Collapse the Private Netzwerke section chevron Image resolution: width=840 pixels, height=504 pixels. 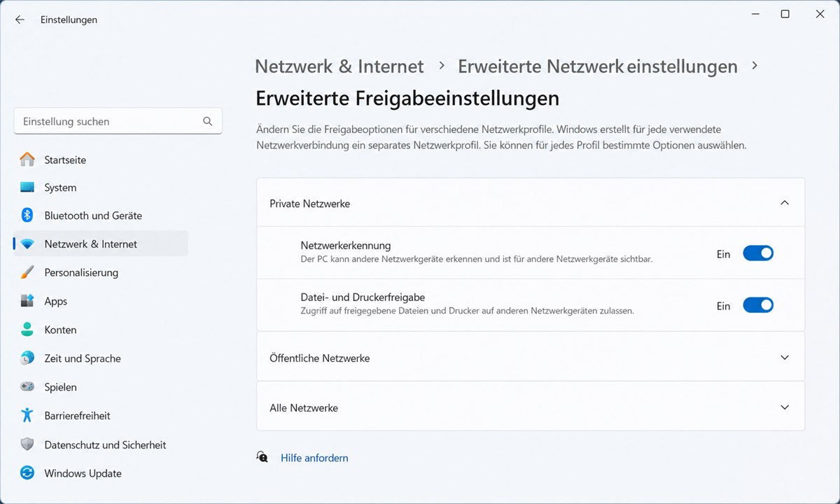pyautogui.click(x=785, y=203)
